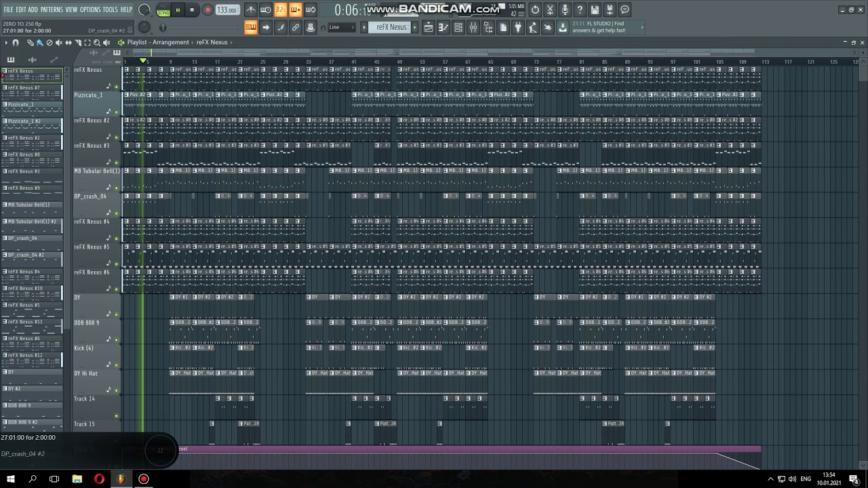
Task: Open the tempo tapper
Action: [x=533, y=27]
